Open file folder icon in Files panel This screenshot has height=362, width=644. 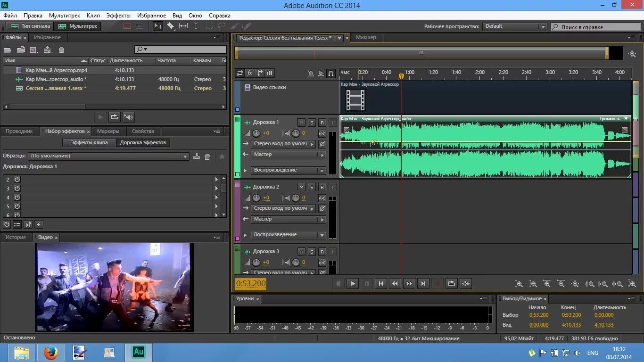[x=7, y=49]
